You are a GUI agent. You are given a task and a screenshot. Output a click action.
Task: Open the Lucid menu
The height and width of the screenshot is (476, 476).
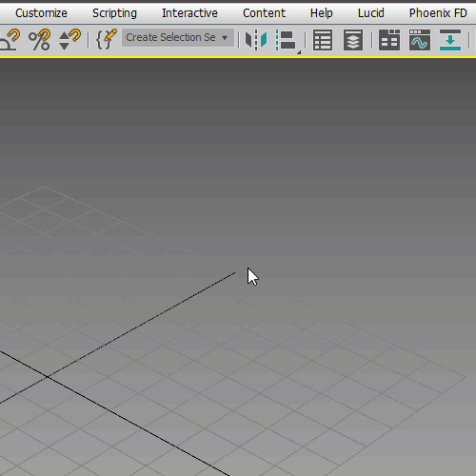click(371, 13)
